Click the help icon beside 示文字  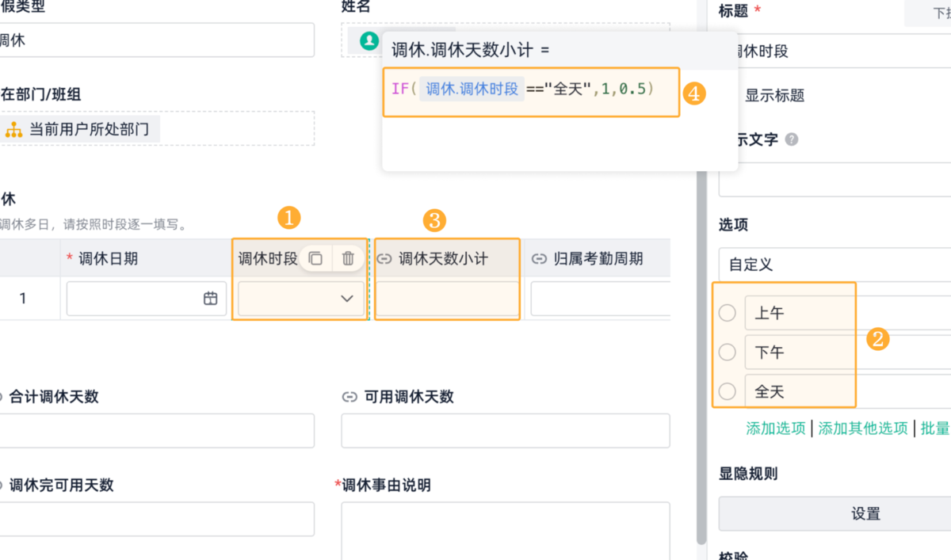tap(791, 139)
